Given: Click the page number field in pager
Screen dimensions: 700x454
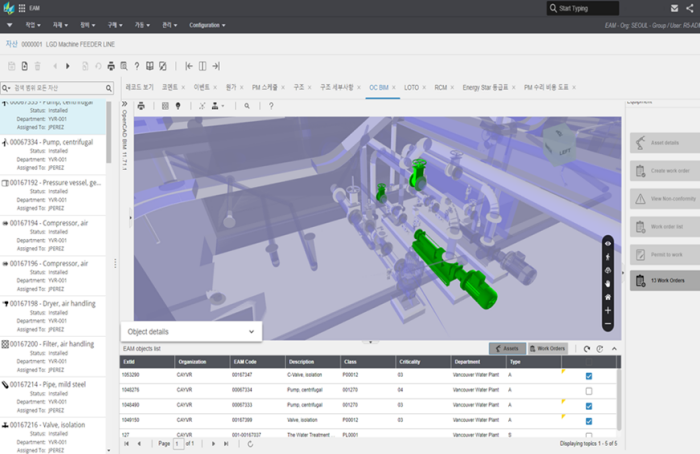Looking at the screenshot, I should coord(178,444).
